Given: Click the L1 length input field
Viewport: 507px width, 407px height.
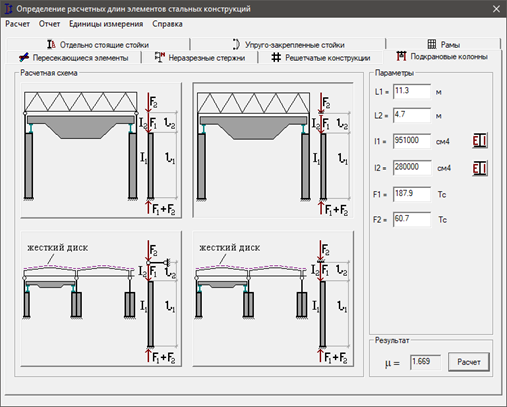Looking at the screenshot, I should click(x=412, y=91).
